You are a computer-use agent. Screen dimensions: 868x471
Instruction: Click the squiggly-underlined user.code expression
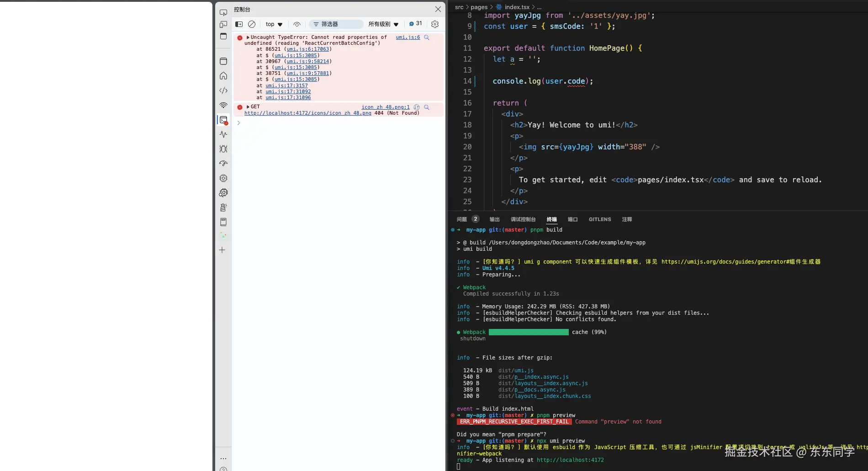coord(565,81)
